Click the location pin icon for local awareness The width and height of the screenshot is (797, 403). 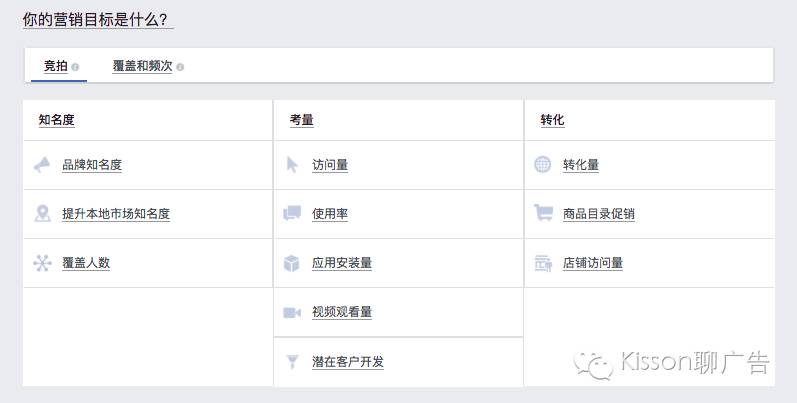(42, 213)
